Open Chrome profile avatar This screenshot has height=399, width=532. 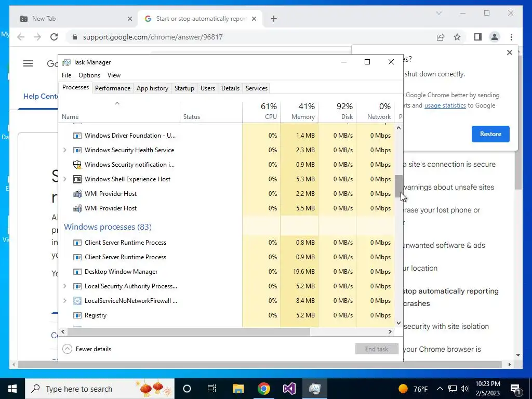(x=495, y=37)
